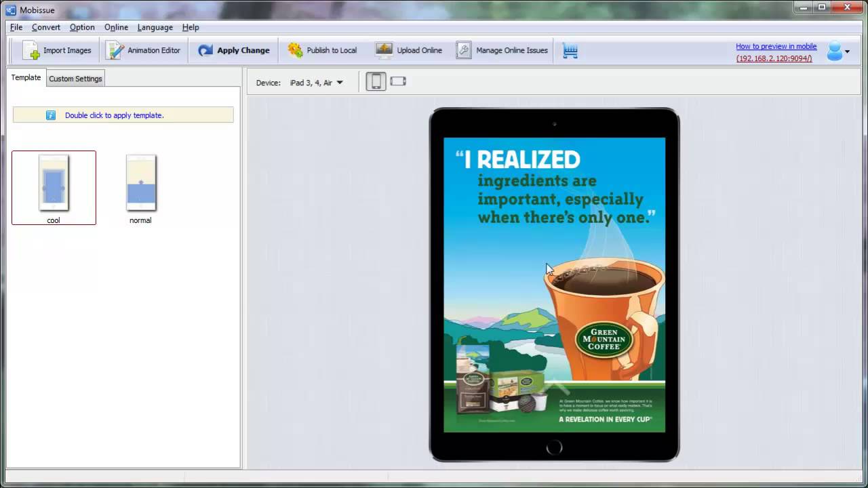This screenshot has width=868, height=488.
Task: Select the cool template thumbnail
Action: [x=54, y=188]
